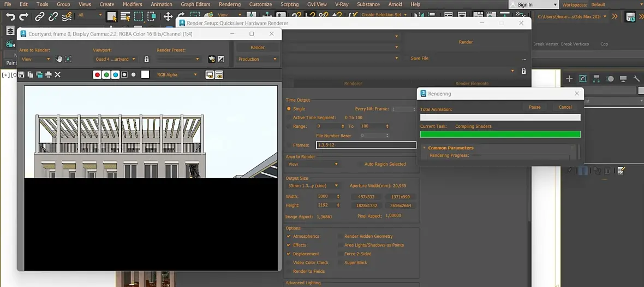Open the RGB Alpha channel dropdown
Screen dimensions: 644x287
coord(177,75)
